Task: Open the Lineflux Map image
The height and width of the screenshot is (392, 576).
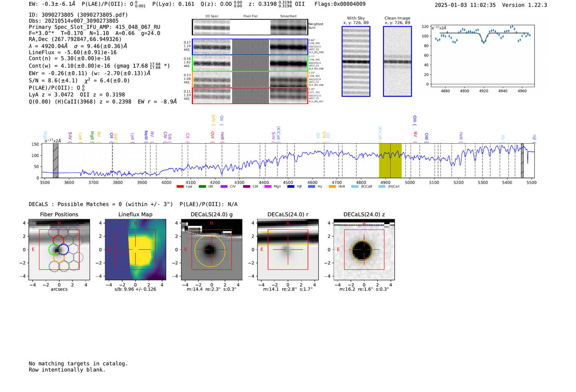Action: pos(135,249)
